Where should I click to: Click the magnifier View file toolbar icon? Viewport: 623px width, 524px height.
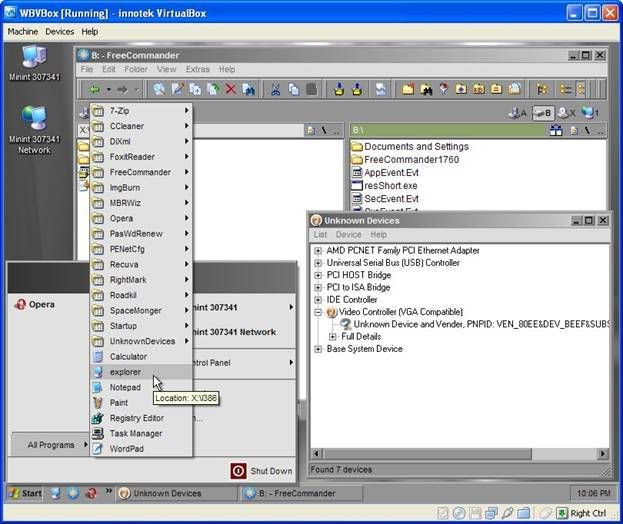(159, 89)
